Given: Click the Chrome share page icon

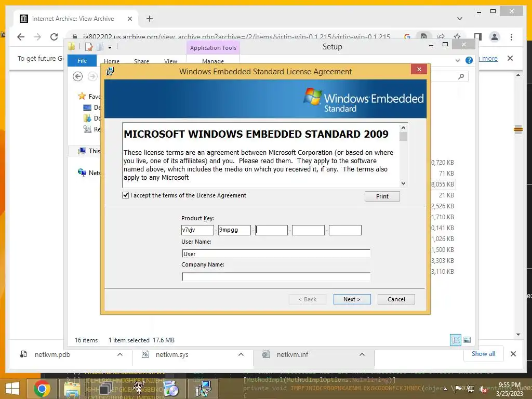Looking at the screenshot, I should 441,37.
